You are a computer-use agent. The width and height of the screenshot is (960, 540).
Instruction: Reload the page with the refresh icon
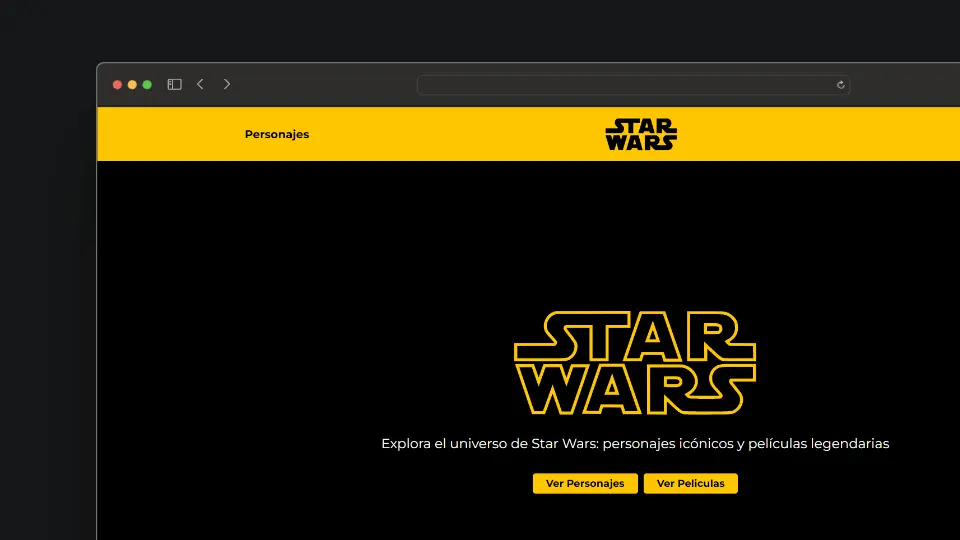(x=841, y=85)
